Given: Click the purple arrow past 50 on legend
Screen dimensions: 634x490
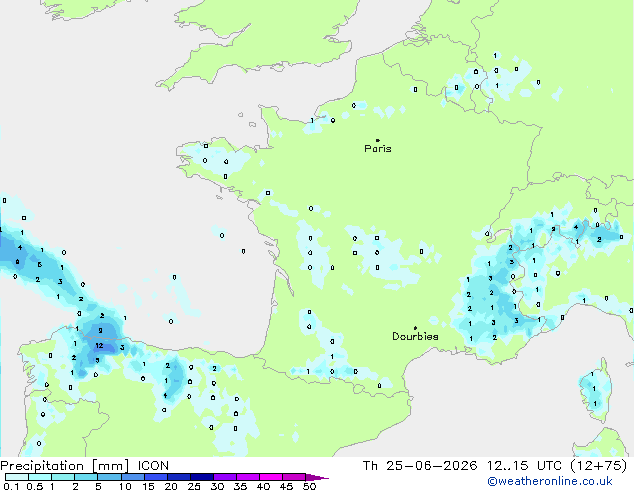Looking at the screenshot, I should [x=317, y=477].
